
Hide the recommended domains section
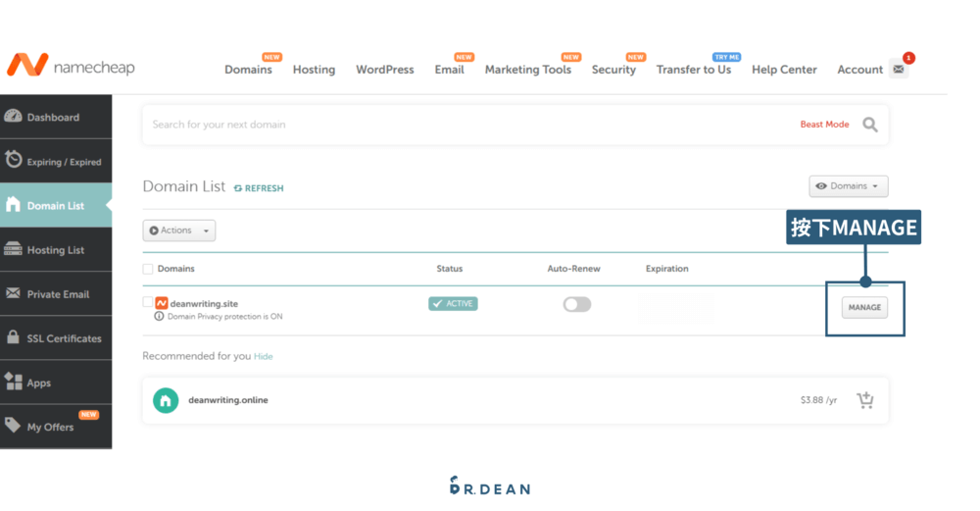[x=263, y=357]
